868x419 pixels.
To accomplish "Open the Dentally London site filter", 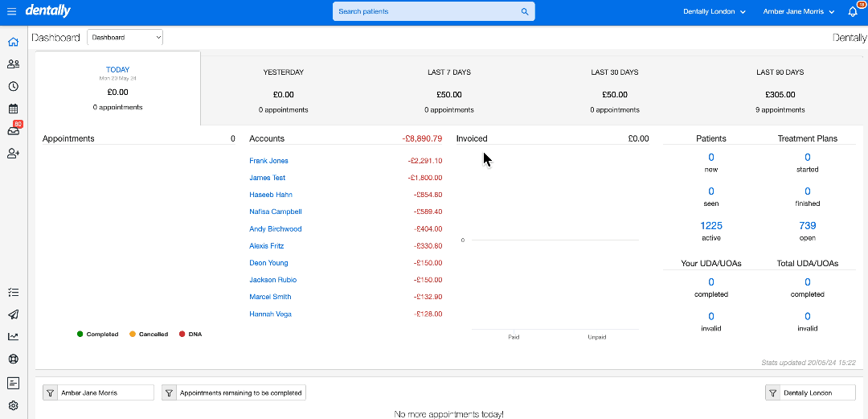I will [x=810, y=393].
